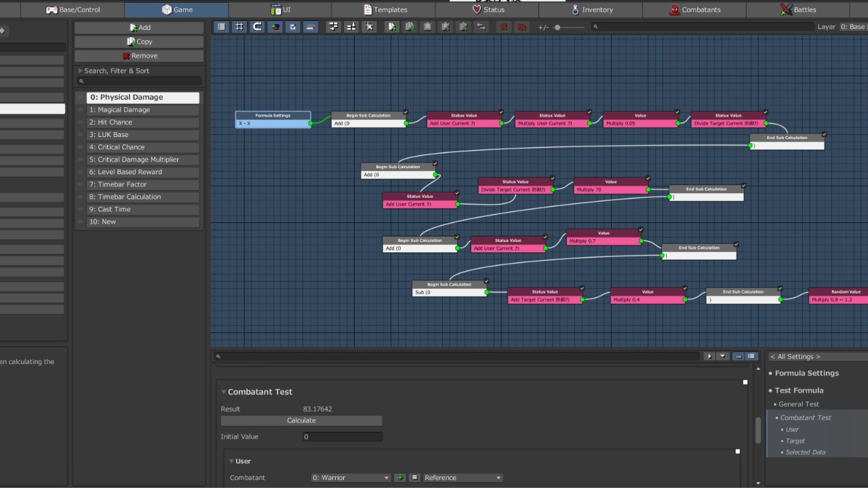The height and width of the screenshot is (488, 868).
Task: Toggle the checkbox on the Multiply 0.05 node
Action: 677,112
